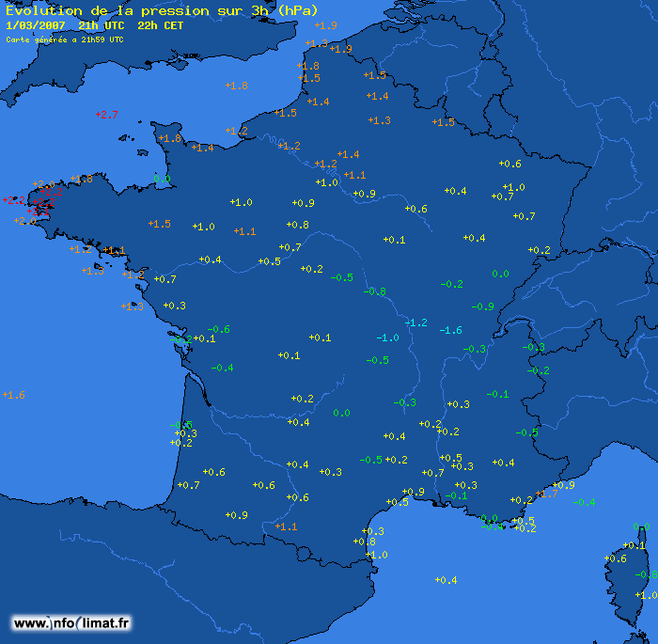
Task: Click the orange '+1.7' value
Action: [547, 495]
